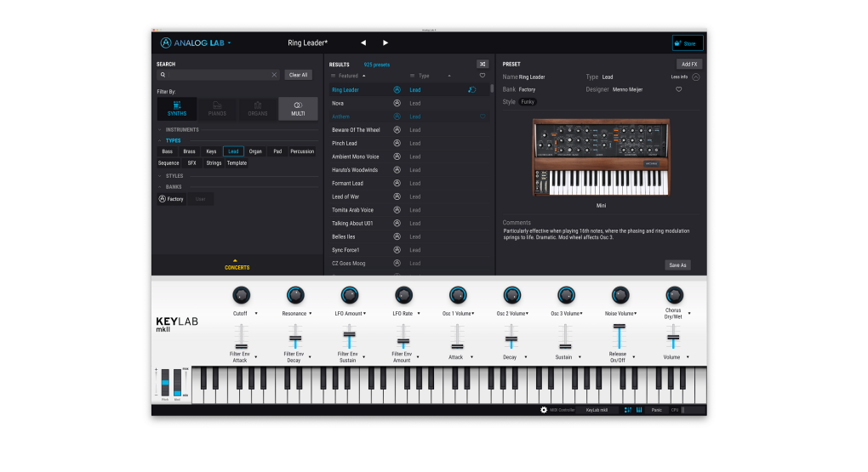Like the current preset heart
Image resolution: width=868 pixels, height=472 pixels.
click(x=679, y=89)
